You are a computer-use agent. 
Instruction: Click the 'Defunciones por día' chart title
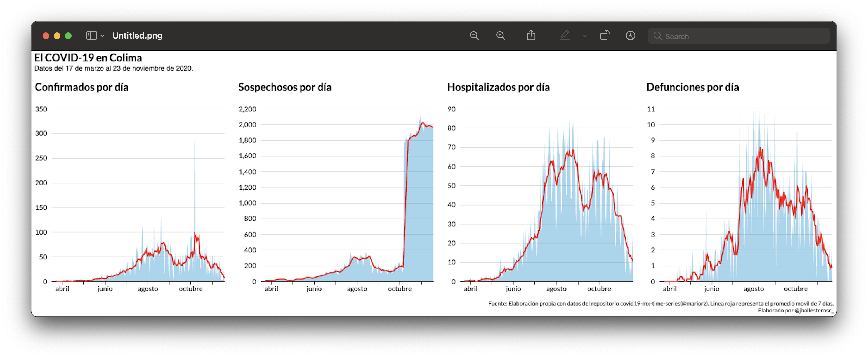click(x=692, y=87)
